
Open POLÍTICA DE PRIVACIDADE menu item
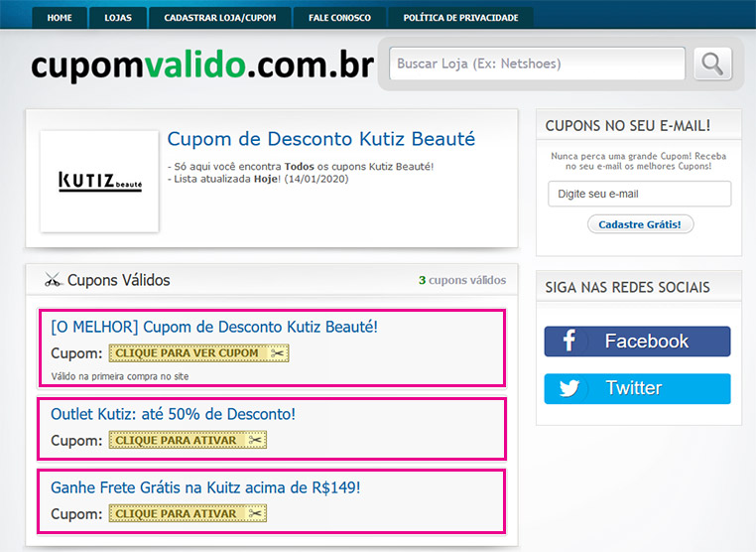pos(460,18)
